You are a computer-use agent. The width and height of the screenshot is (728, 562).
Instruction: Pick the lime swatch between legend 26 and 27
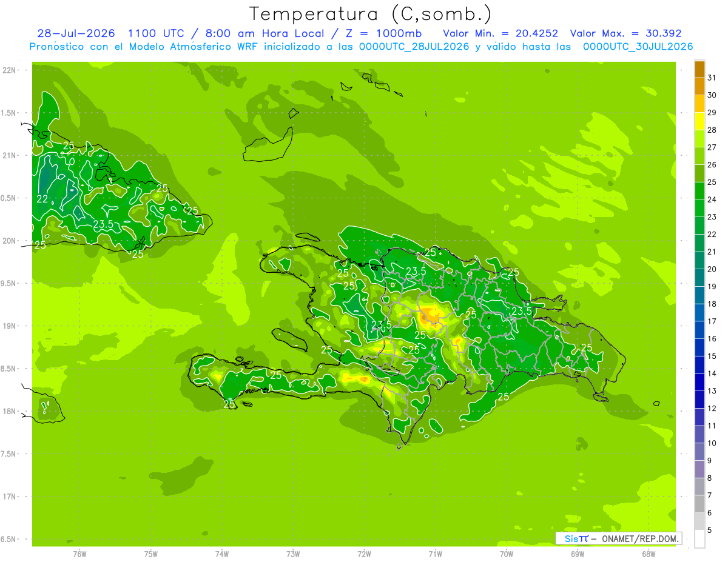(699, 156)
